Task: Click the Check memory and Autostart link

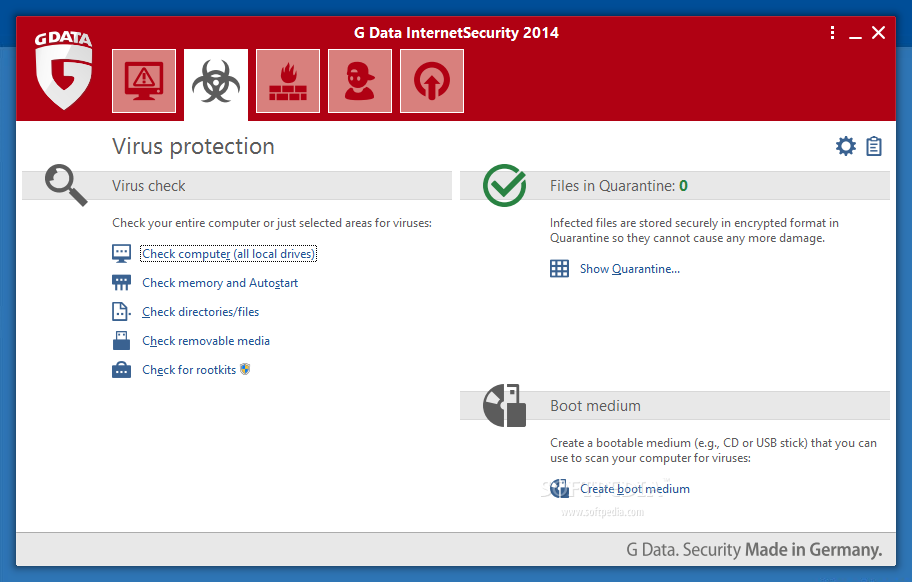Action: pos(220,283)
